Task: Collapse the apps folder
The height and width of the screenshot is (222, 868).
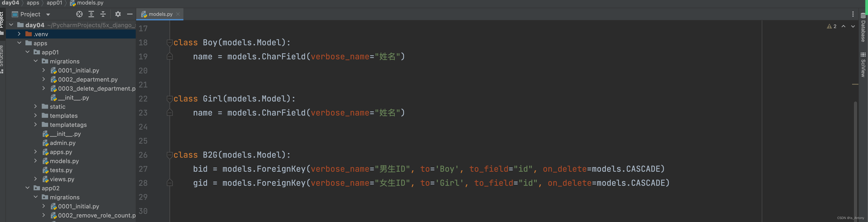Action: 19,43
